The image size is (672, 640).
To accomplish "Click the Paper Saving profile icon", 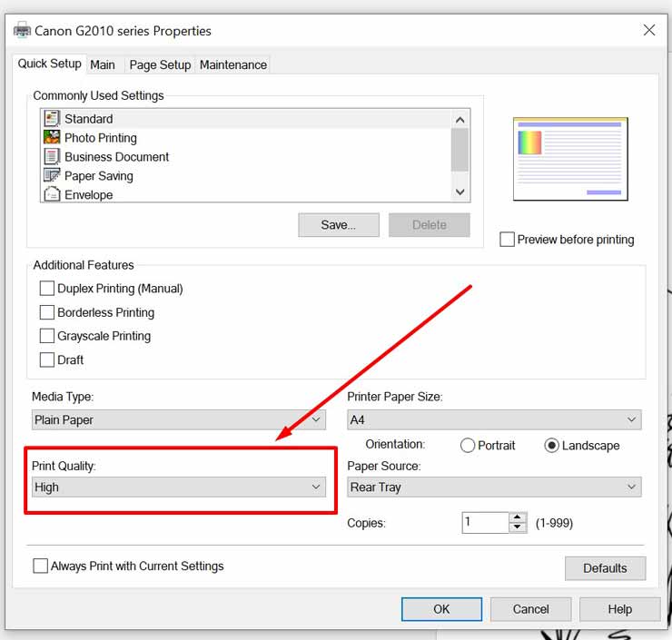I will coord(52,175).
